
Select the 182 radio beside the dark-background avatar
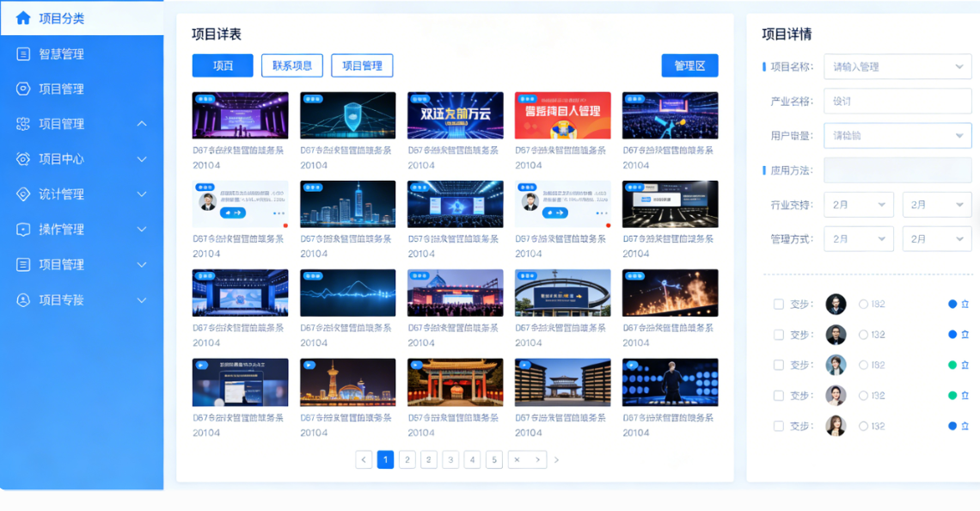coord(863,304)
